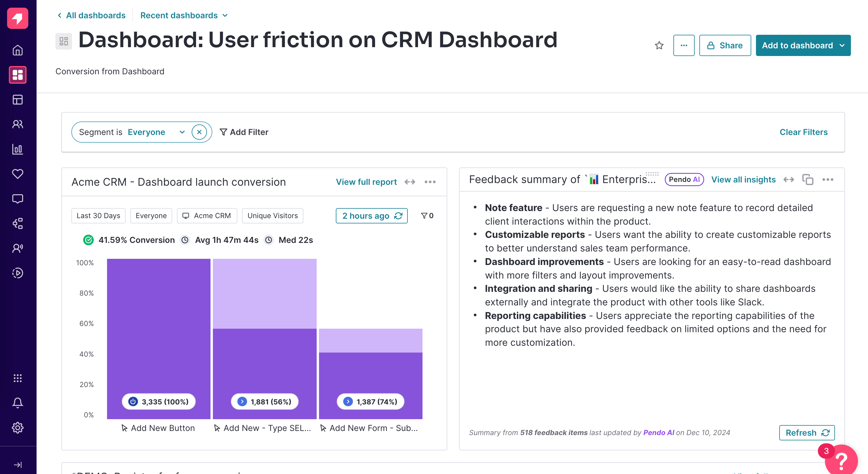Click the 41.59% Conversion stat
The height and width of the screenshot is (474, 868).
[129, 240]
